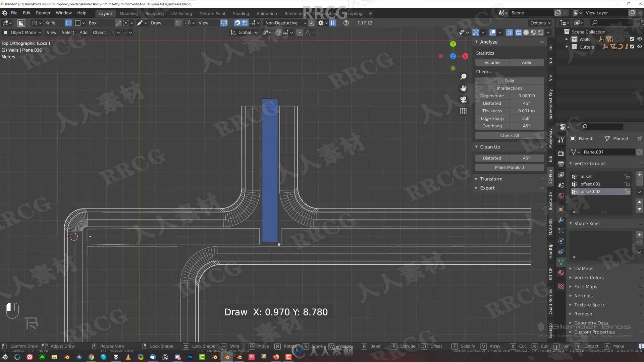Adjust the Edge Sharp angle field
Image resolution: width=644 pixels, height=362 pixels.
point(526,118)
